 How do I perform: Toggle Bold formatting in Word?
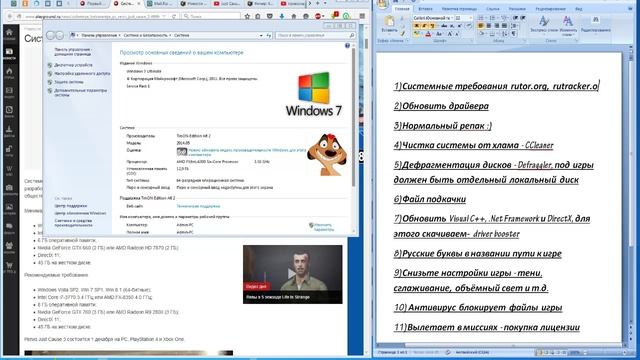(417, 26)
